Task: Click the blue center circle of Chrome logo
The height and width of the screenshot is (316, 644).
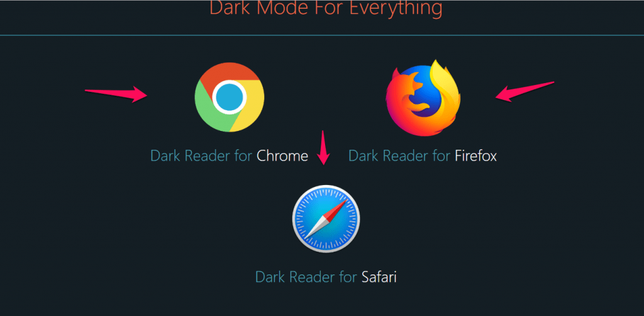Action: [x=230, y=98]
